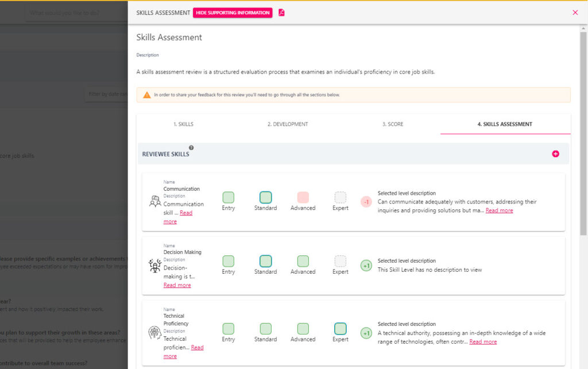Close the Skills Assessment panel

coord(575,13)
